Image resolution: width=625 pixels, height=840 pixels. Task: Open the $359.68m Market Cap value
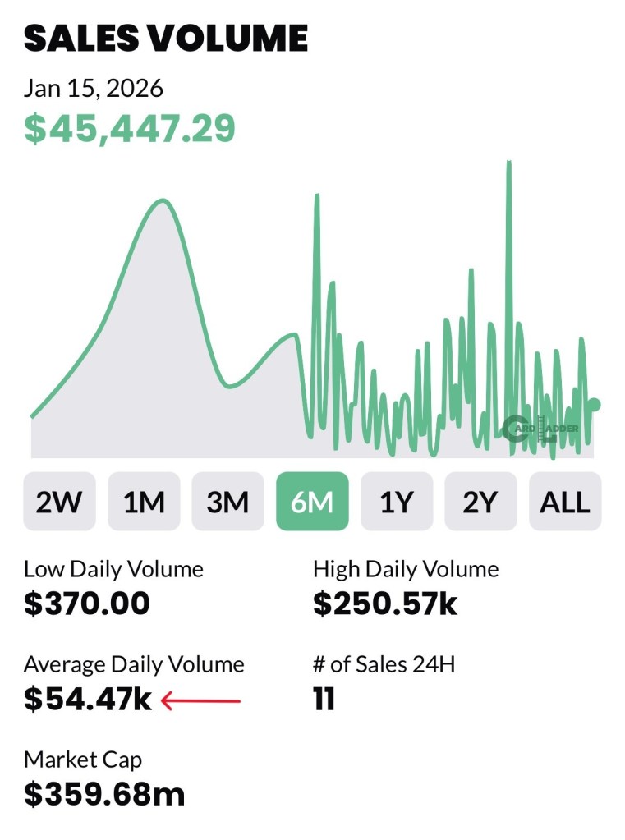tap(104, 794)
